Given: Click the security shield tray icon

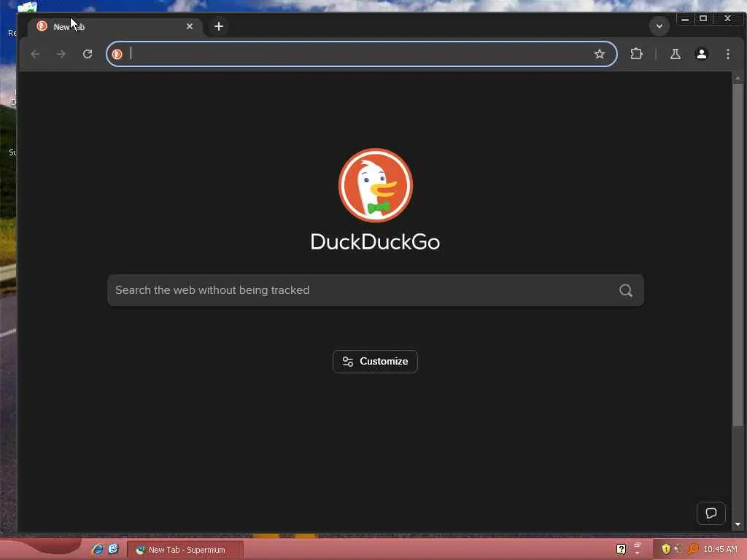Looking at the screenshot, I should tap(666, 549).
